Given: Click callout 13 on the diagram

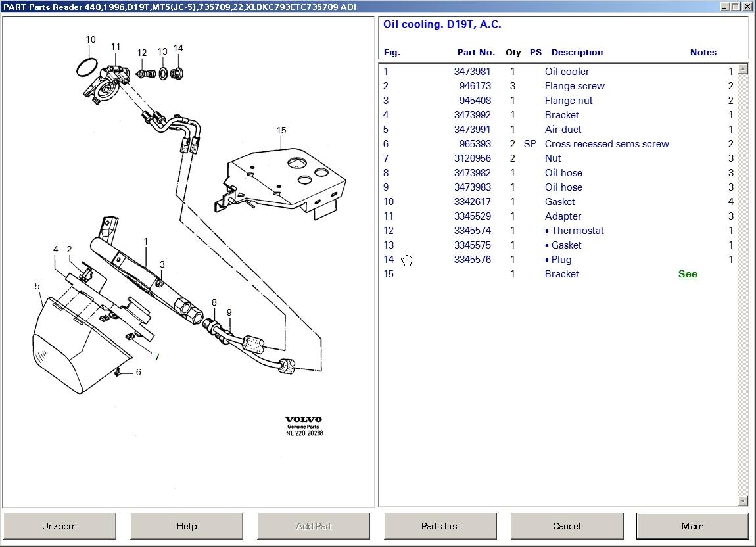Looking at the screenshot, I should pyautogui.click(x=162, y=51).
